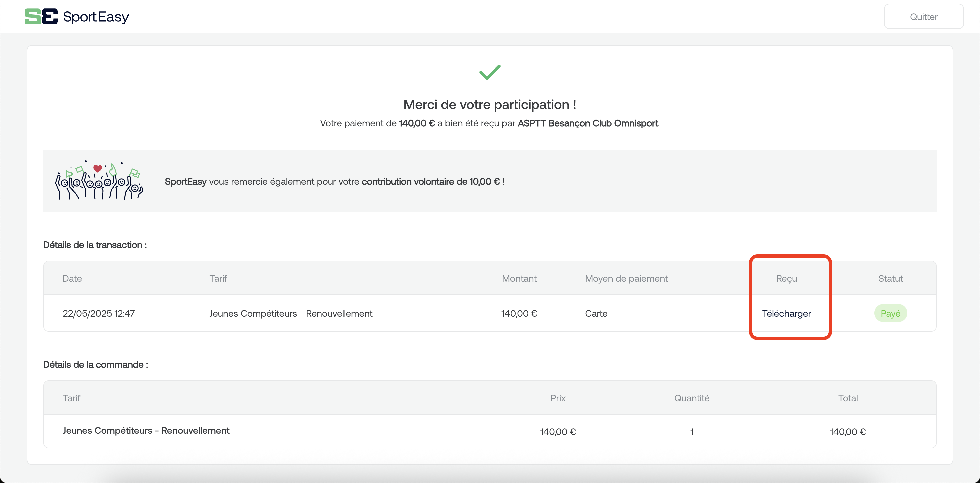Screen dimensions: 980x483
Task: Click the quantity value 1
Action: [x=692, y=432]
